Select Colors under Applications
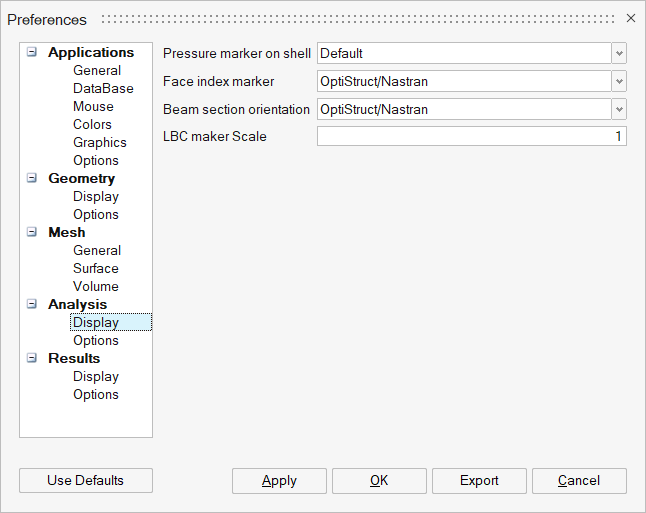Image resolution: width=646 pixels, height=513 pixels. click(x=92, y=125)
